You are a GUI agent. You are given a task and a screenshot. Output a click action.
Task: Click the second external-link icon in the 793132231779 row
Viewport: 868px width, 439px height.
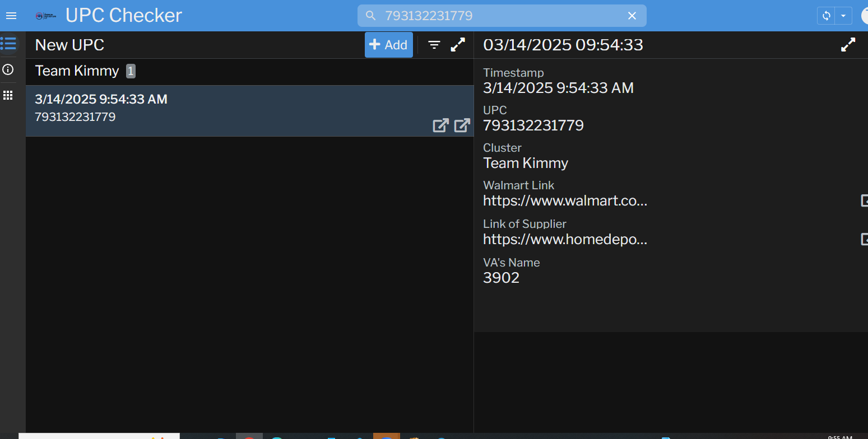pyautogui.click(x=462, y=125)
